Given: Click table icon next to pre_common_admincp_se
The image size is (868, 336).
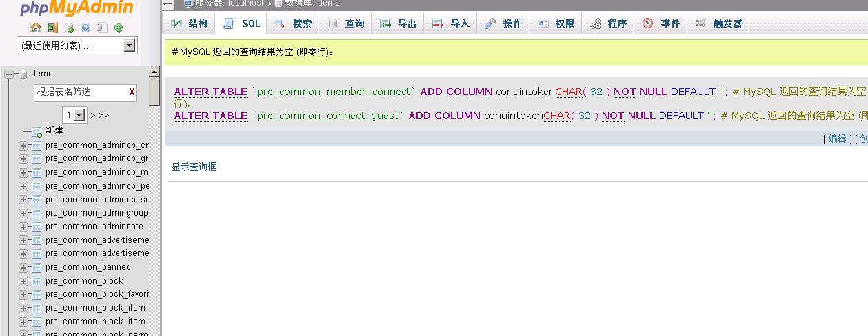Looking at the screenshot, I should (x=37, y=200).
